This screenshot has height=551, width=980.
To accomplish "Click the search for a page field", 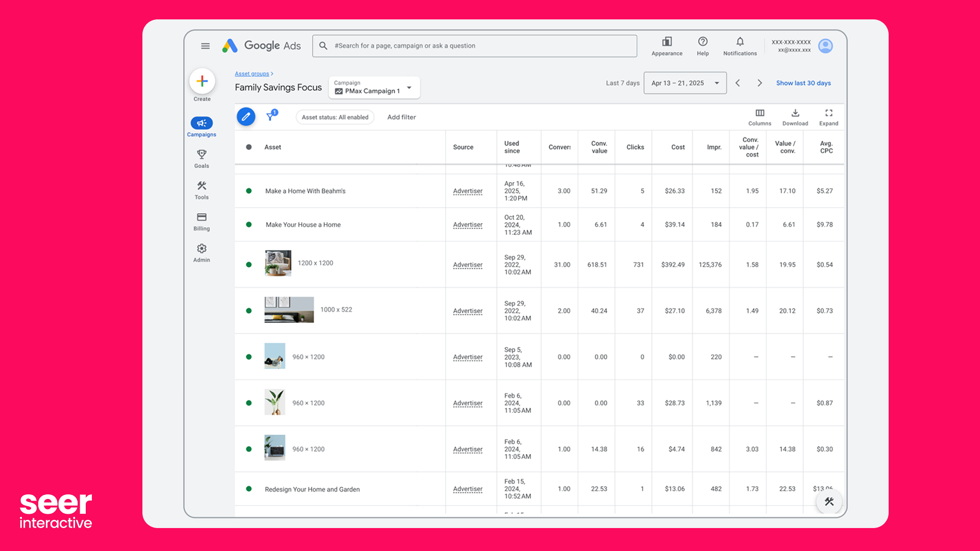I will click(475, 46).
